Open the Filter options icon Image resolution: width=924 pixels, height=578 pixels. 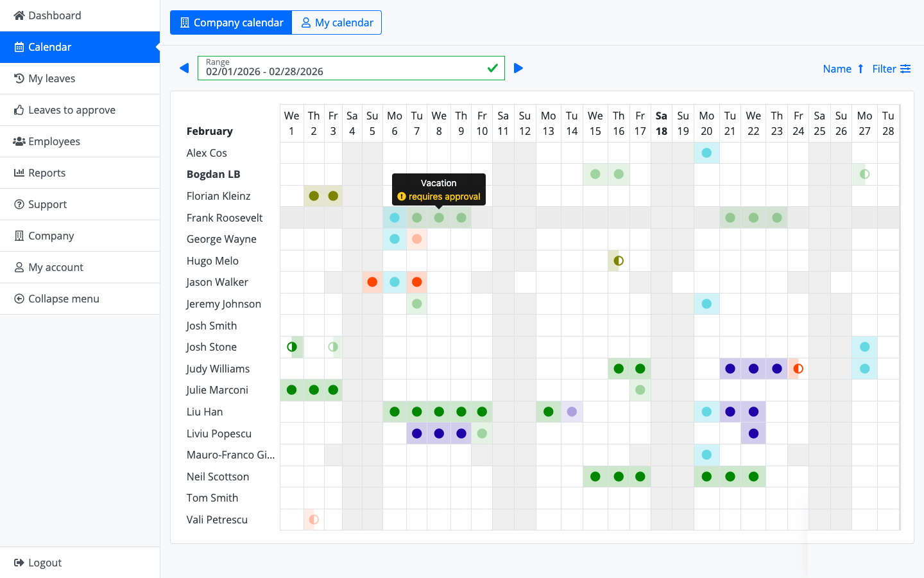coord(905,69)
